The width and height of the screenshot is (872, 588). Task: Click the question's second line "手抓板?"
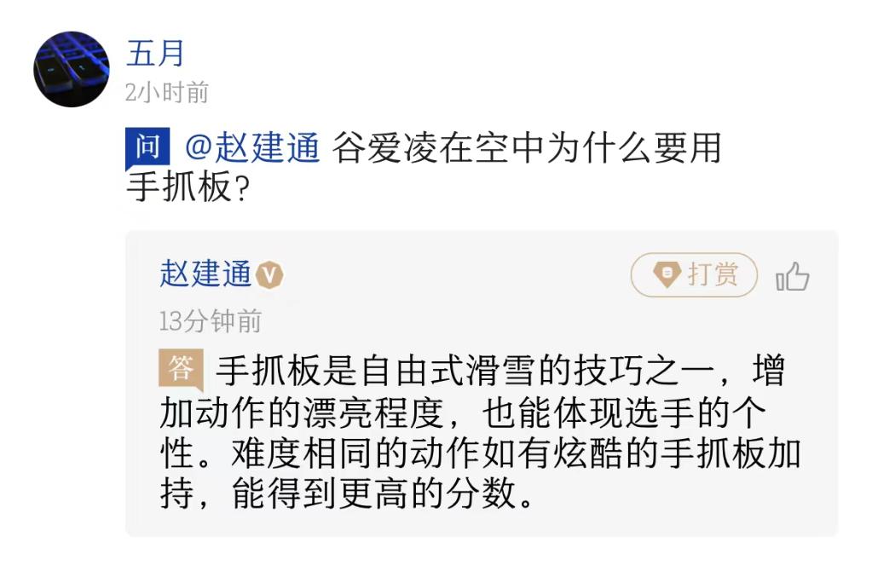click(187, 188)
